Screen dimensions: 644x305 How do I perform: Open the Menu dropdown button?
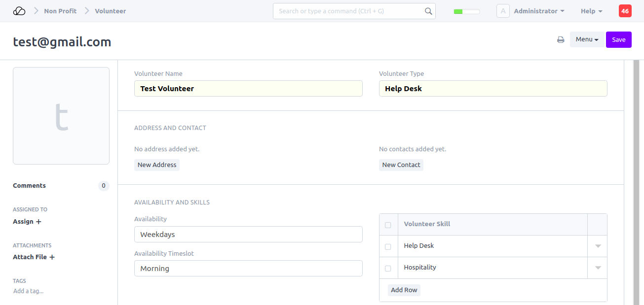587,39
